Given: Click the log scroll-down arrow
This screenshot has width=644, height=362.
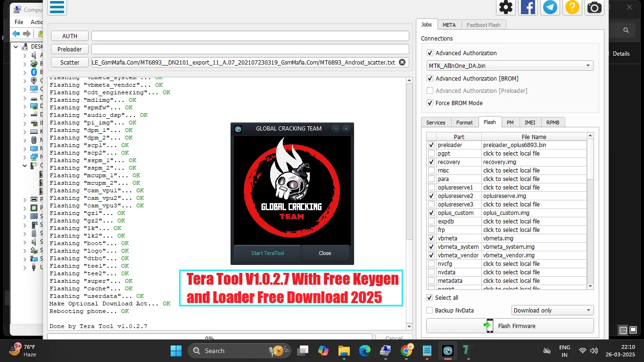Looking at the screenshot, I should pos(409,326).
